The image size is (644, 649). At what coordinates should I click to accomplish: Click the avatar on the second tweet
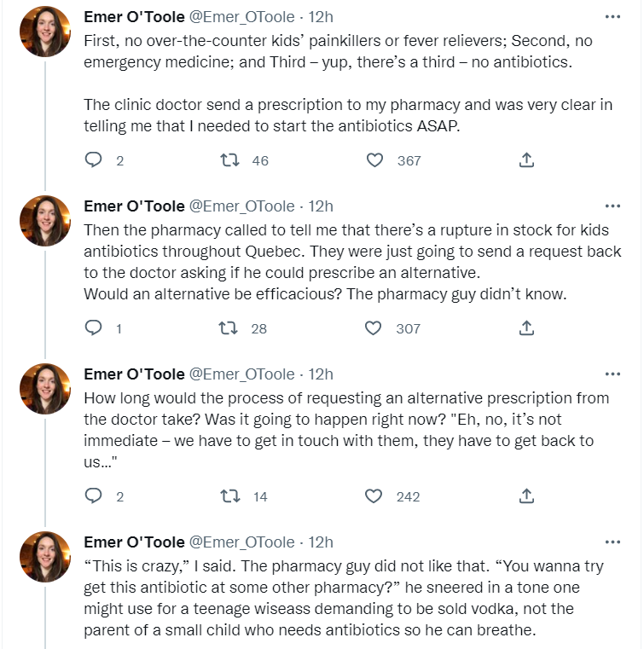(x=45, y=222)
